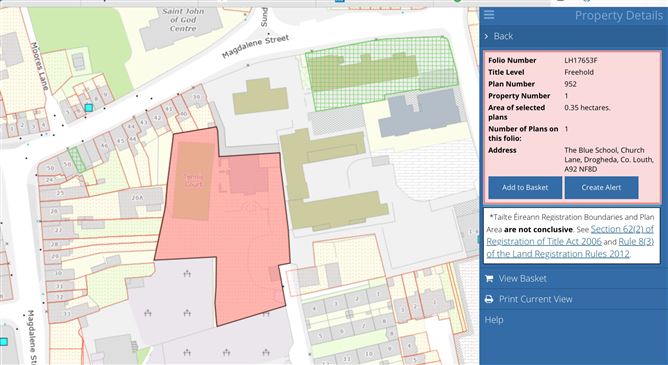Open Rule 8(3) Land Registration Rules link
668x365 pixels.
pos(558,247)
